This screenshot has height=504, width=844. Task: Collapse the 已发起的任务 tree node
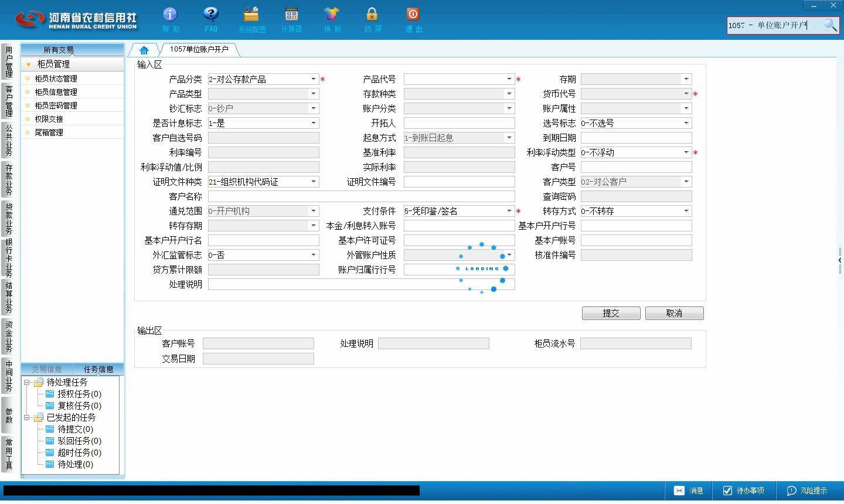click(x=26, y=417)
